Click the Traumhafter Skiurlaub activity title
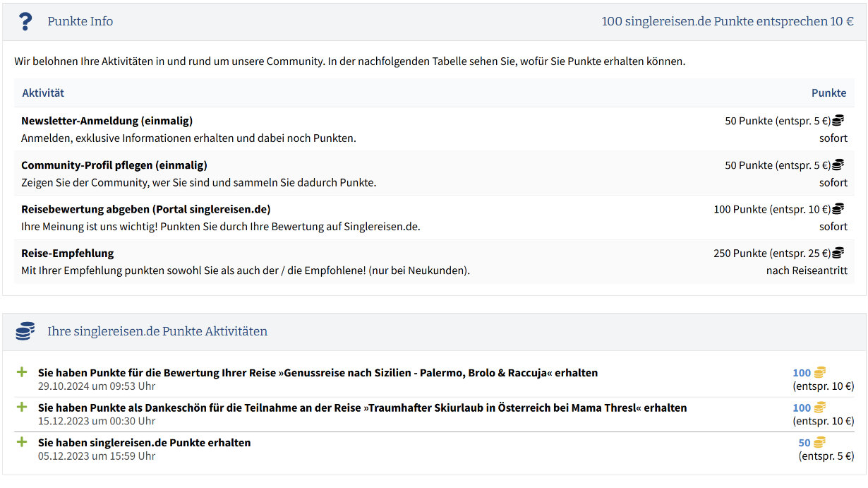The height and width of the screenshot is (488, 868). 362,407
